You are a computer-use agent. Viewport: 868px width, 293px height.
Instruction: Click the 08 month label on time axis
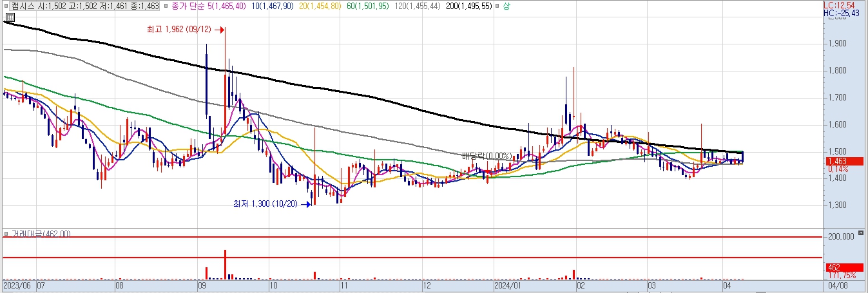(119, 284)
